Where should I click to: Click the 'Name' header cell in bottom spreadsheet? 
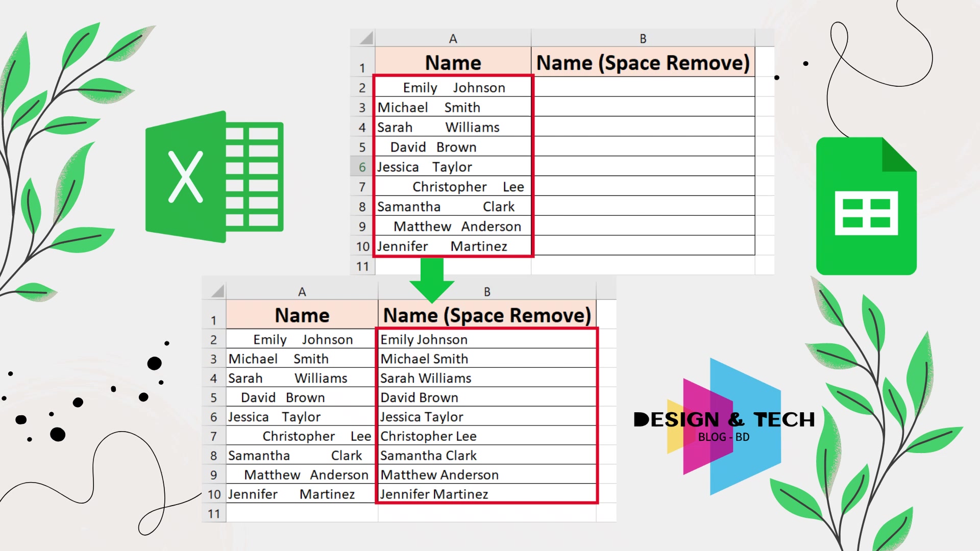click(302, 315)
